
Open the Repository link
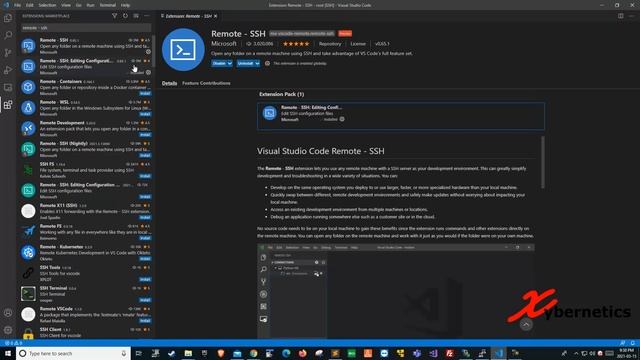(330, 44)
